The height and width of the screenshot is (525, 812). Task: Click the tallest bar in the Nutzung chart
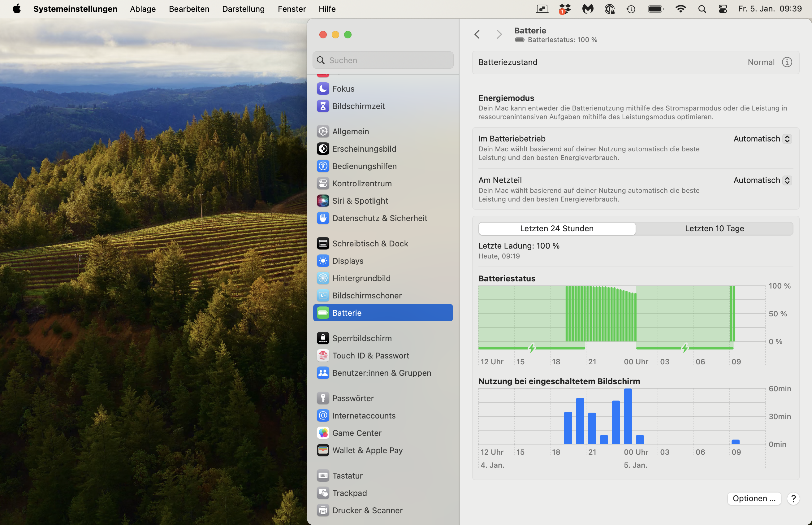click(x=628, y=416)
